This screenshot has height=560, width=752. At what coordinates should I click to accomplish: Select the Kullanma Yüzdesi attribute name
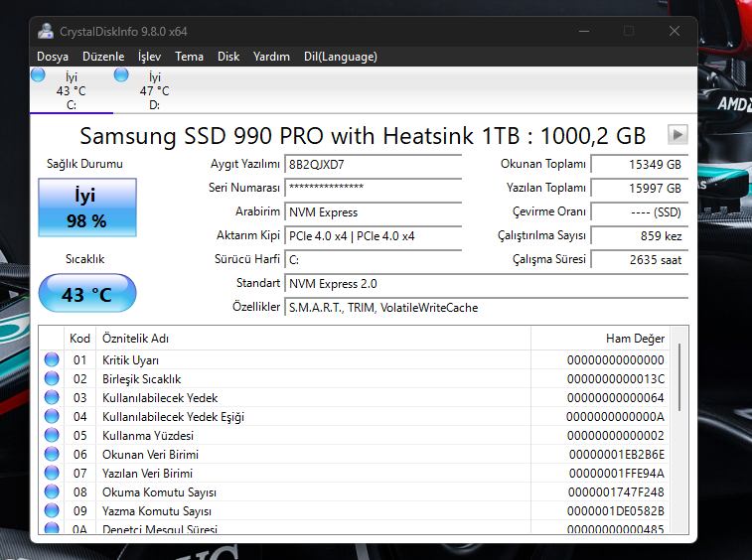pyautogui.click(x=148, y=435)
